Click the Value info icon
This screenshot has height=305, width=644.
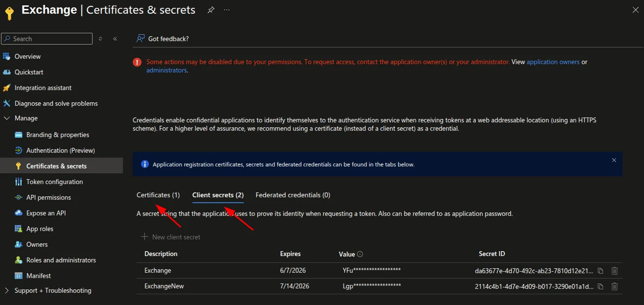point(360,255)
